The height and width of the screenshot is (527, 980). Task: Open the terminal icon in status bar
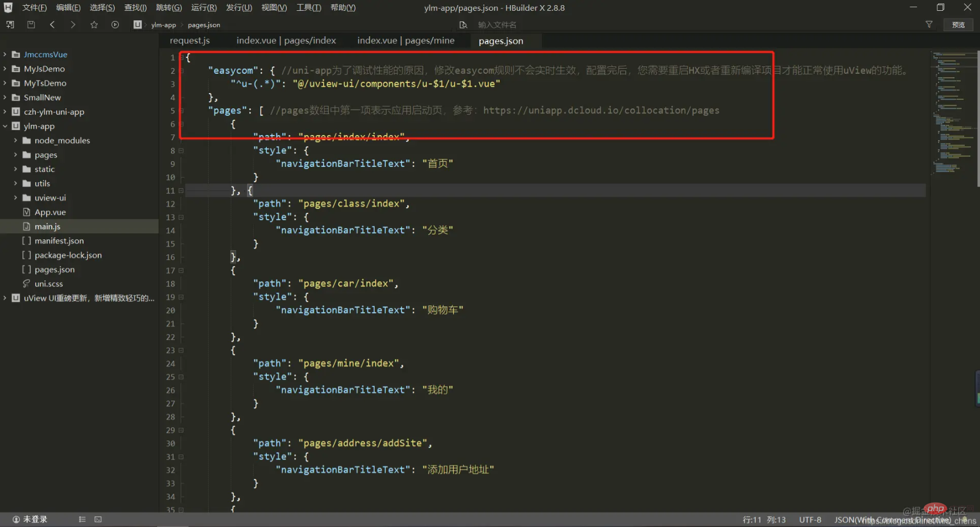(x=98, y=519)
